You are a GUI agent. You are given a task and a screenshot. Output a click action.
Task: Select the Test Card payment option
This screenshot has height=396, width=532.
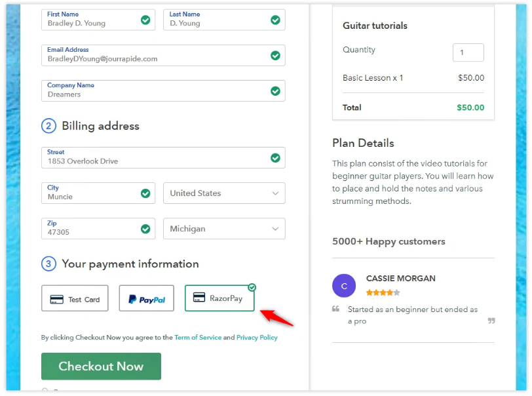(75, 298)
